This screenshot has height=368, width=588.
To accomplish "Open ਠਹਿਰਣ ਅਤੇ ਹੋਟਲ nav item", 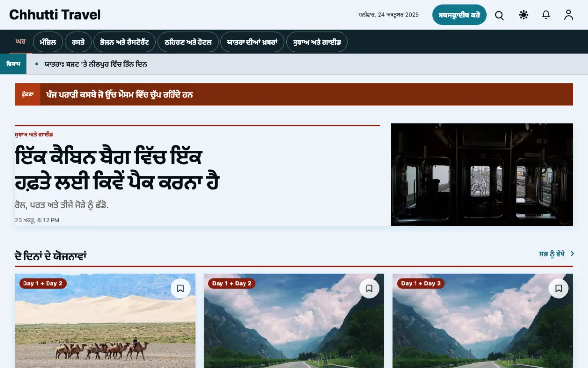I will pyautogui.click(x=188, y=42).
